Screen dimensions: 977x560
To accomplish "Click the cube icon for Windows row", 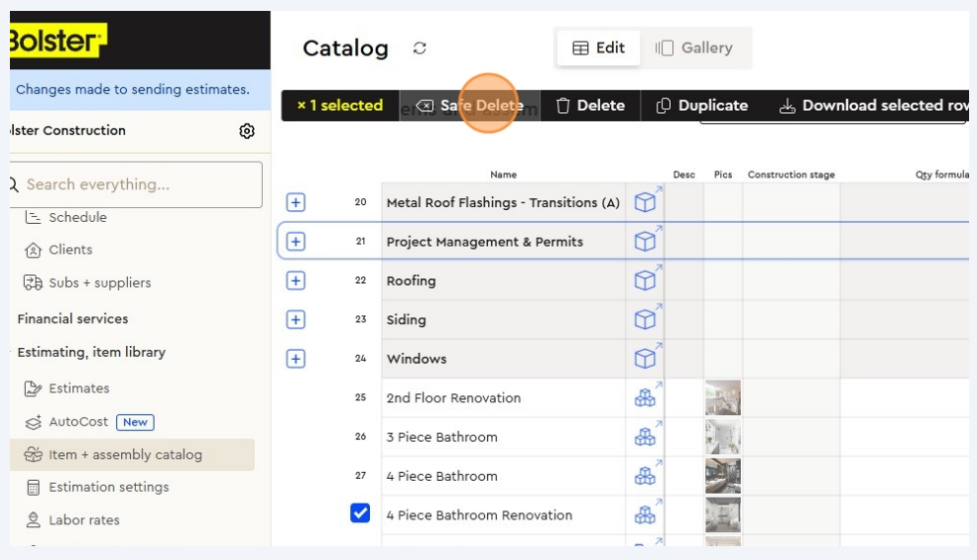I will point(645,359).
